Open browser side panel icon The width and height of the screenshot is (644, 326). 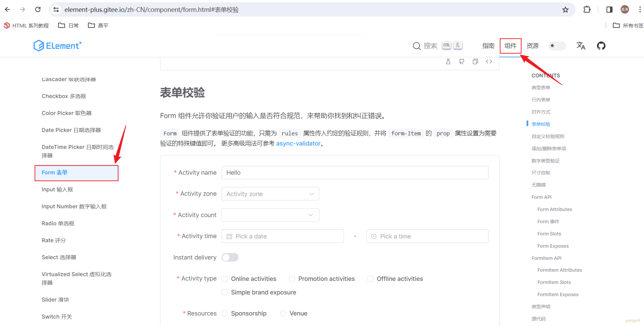tap(609, 9)
